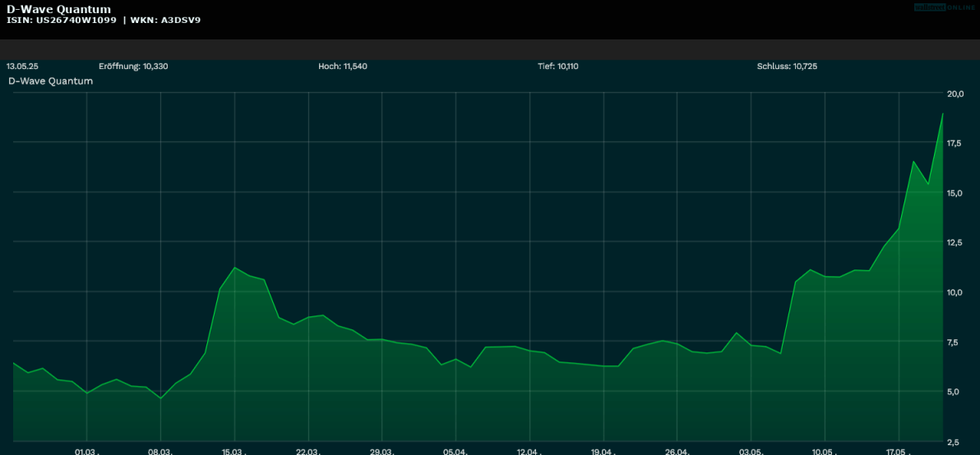
Task: Click the 15.03. date axis label
Action: 233,452
